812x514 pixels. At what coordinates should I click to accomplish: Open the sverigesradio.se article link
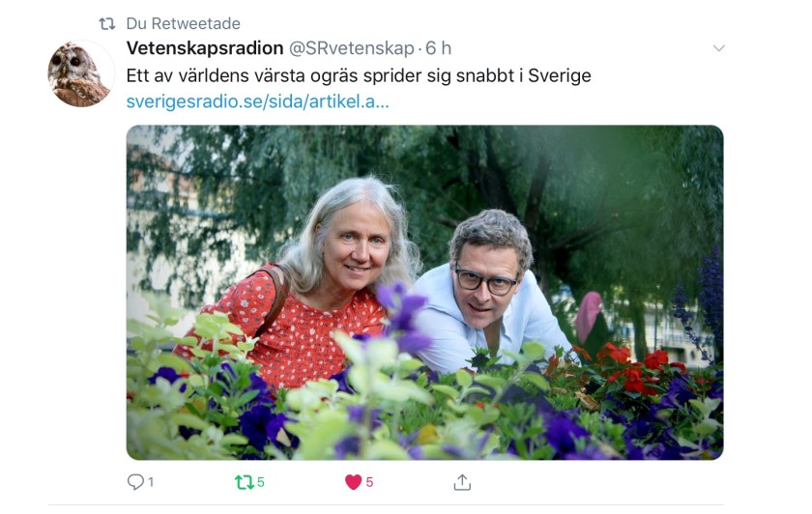tap(257, 101)
